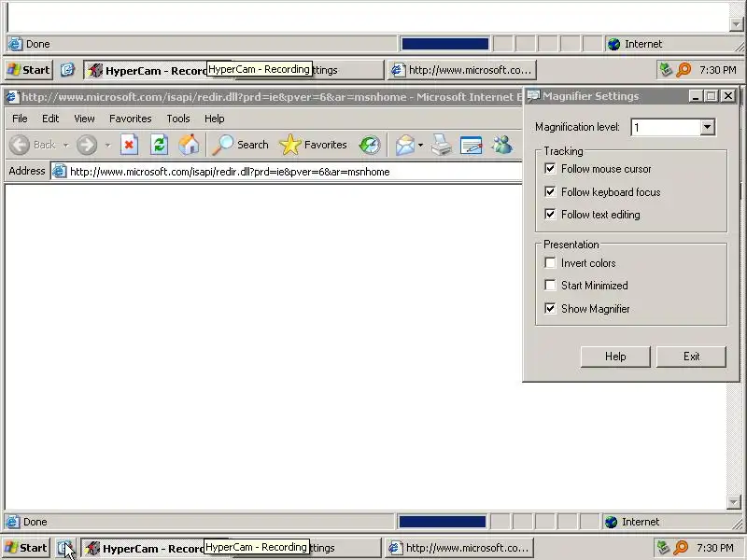Open the Favorites menu in the menu bar
This screenshot has height=560, width=747.
pyautogui.click(x=130, y=119)
